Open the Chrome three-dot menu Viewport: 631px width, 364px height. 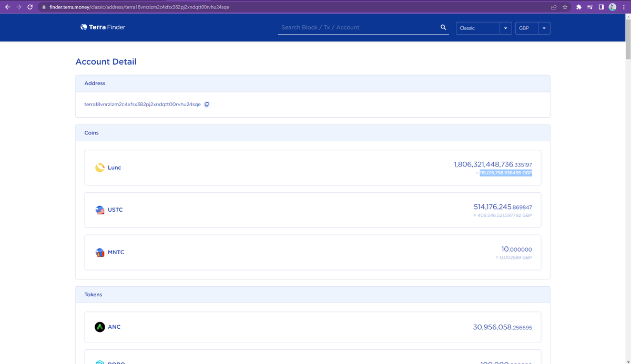624,7
